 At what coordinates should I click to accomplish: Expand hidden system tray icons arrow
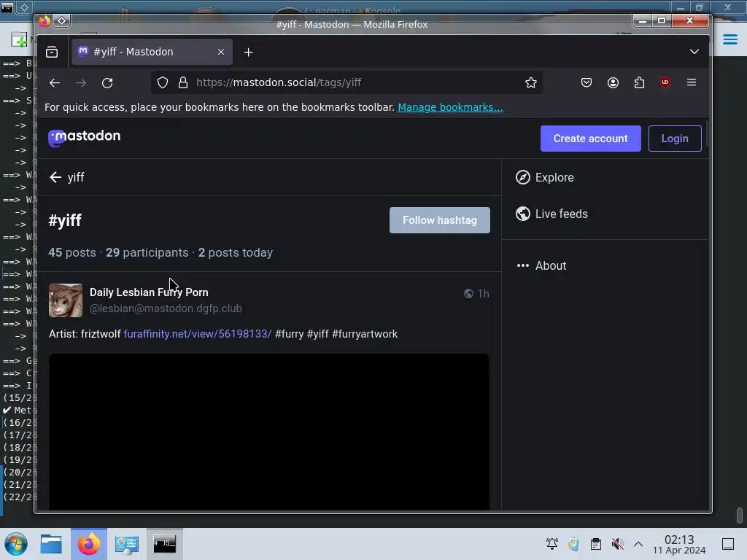click(x=638, y=544)
